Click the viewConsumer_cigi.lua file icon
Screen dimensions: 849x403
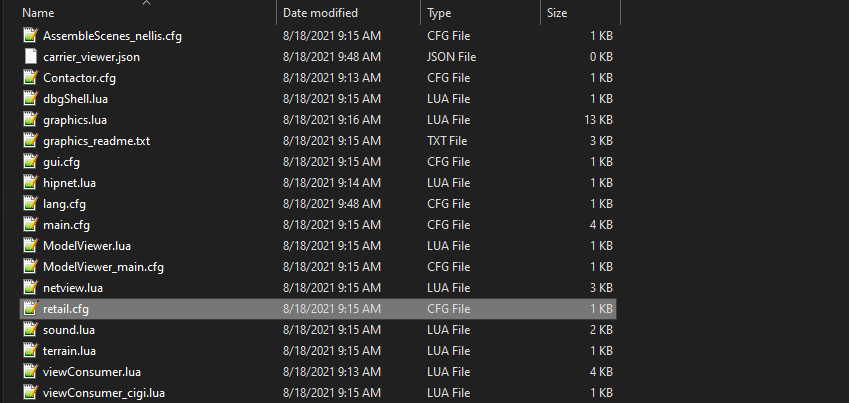click(30, 392)
